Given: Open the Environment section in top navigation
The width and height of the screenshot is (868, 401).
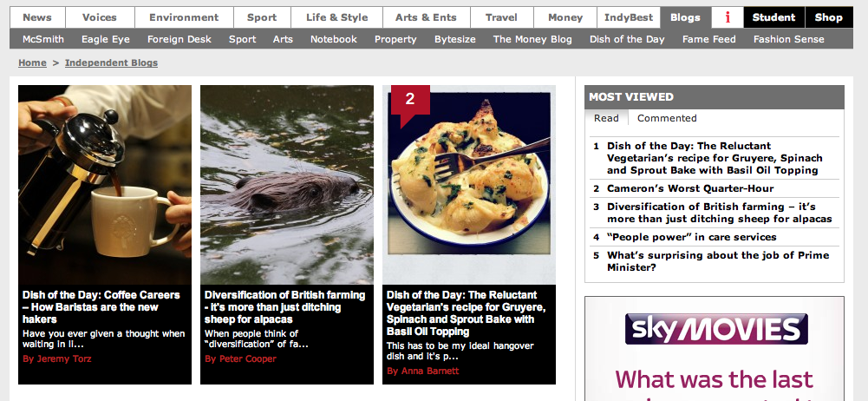Looking at the screenshot, I should point(184,17).
